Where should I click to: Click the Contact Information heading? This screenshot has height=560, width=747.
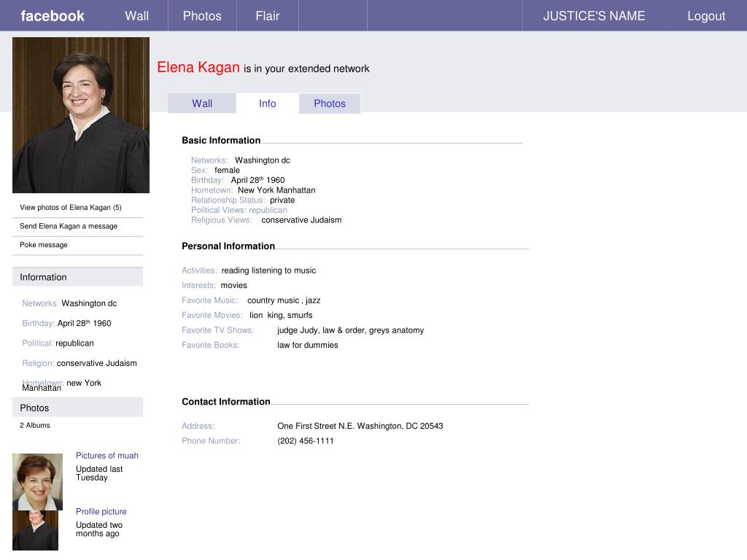coord(226,402)
